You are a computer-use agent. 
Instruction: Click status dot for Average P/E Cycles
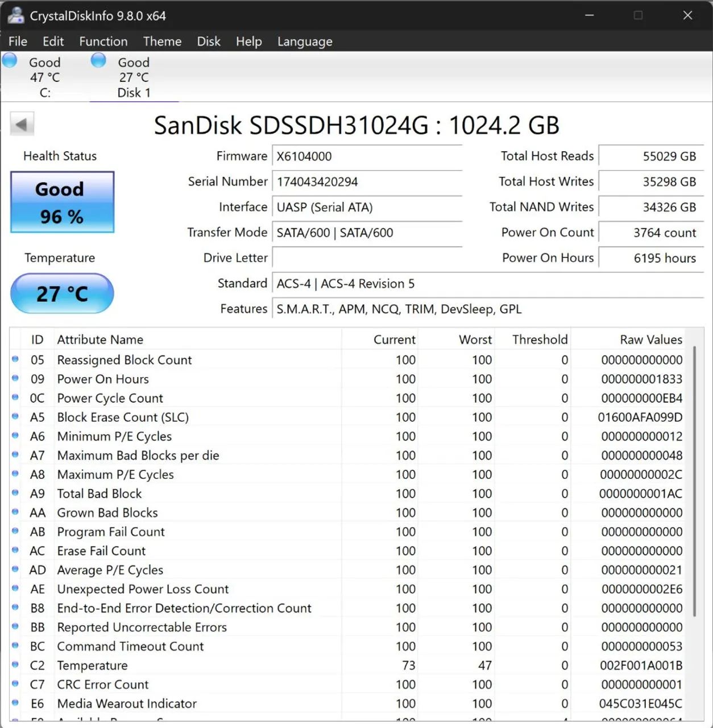(x=15, y=569)
